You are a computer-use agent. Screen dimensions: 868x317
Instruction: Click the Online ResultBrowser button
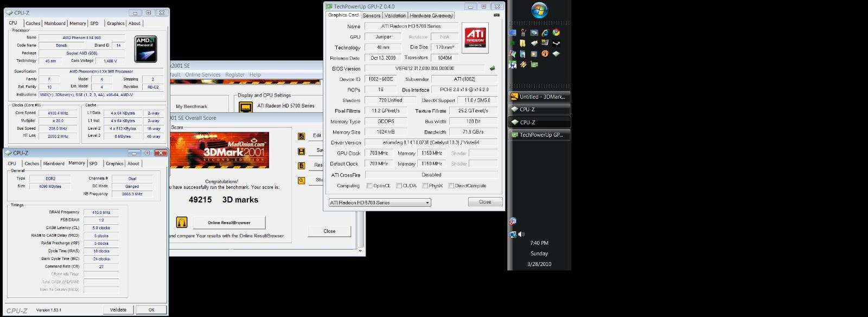click(x=229, y=223)
